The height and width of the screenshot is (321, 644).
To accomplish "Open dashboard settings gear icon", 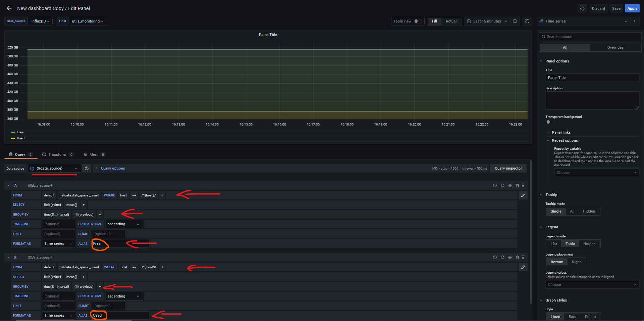I will (x=582, y=8).
